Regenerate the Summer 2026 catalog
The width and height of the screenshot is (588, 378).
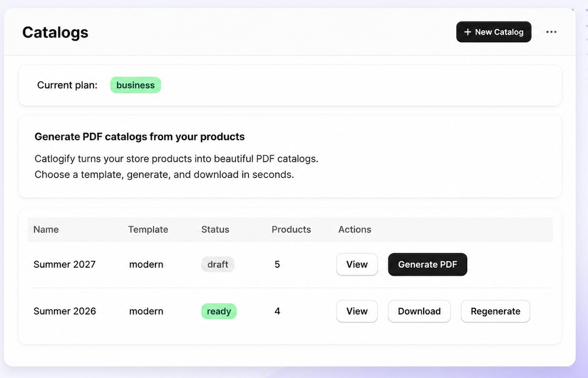click(x=496, y=311)
